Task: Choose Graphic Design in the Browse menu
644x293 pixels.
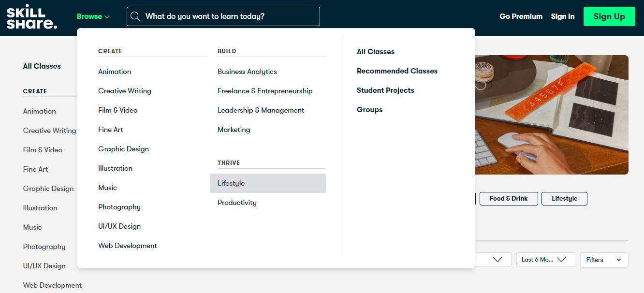Action: coord(123,149)
